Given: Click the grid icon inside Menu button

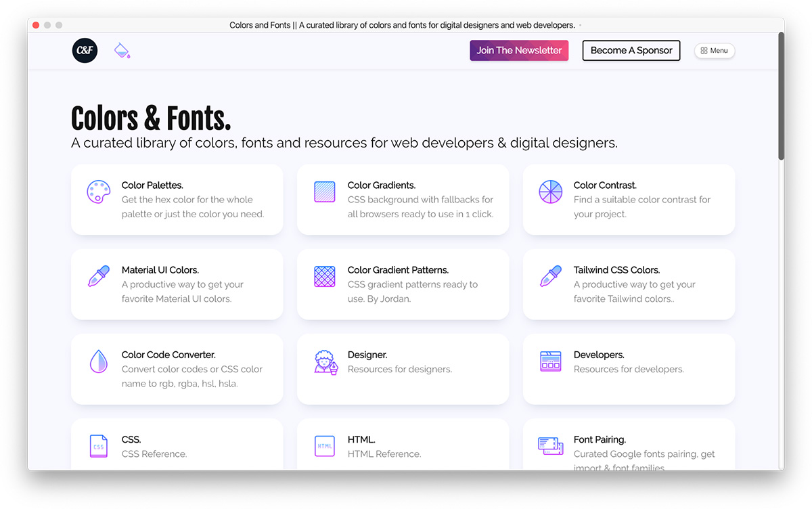Looking at the screenshot, I should 704,51.
